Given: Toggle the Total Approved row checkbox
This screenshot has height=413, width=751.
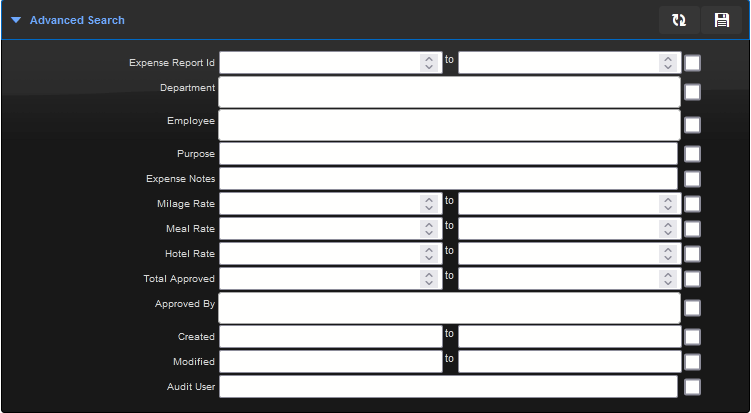Looking at the screenshot, I should point(692,279).
